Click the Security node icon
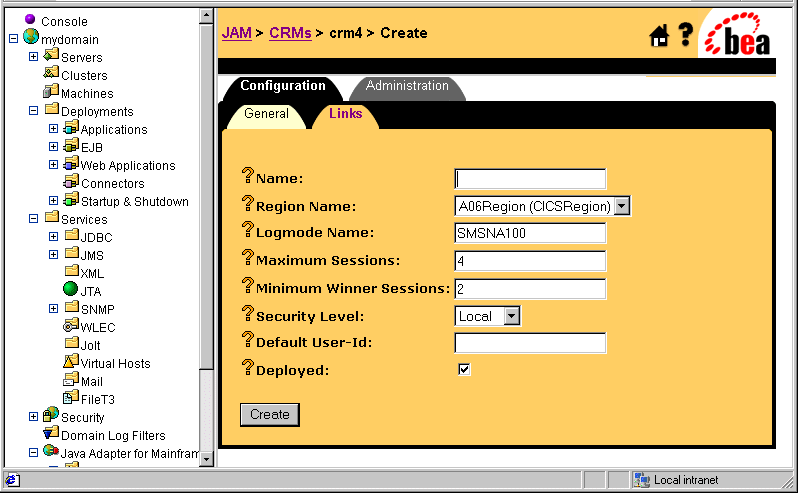The width and height of the screenshot is (798, 493). [x=51, y=415]
